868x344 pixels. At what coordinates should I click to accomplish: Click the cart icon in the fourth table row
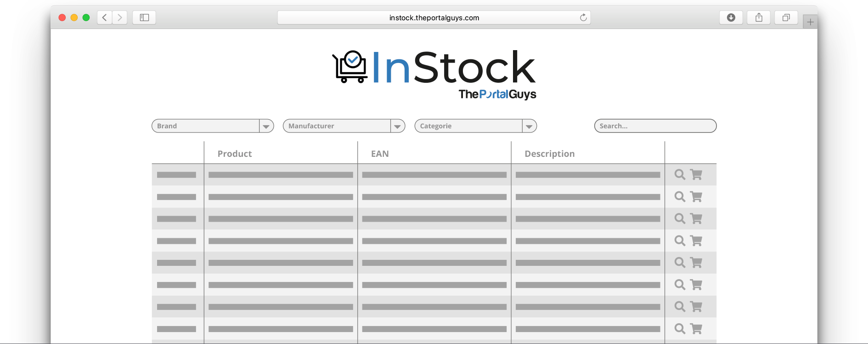(696, 241)
